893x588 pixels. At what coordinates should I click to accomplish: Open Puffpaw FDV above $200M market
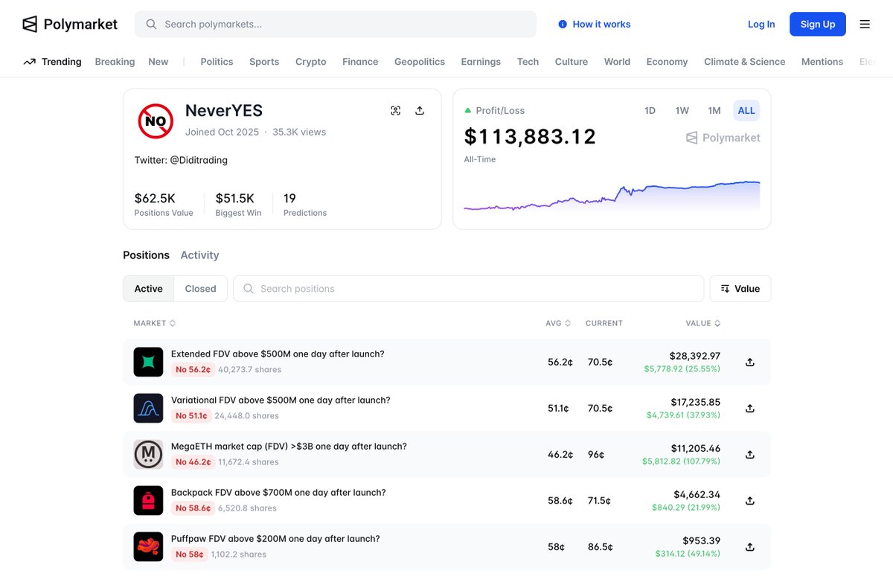(x=275, y=538)
